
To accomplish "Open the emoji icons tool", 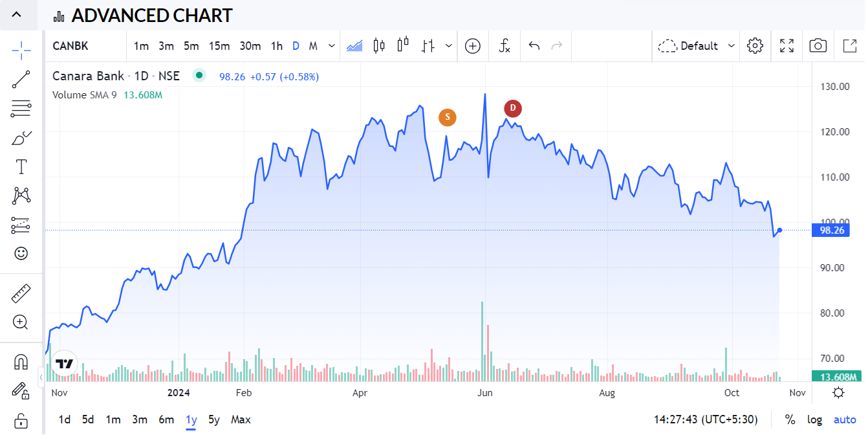I will tap(21, 253).
